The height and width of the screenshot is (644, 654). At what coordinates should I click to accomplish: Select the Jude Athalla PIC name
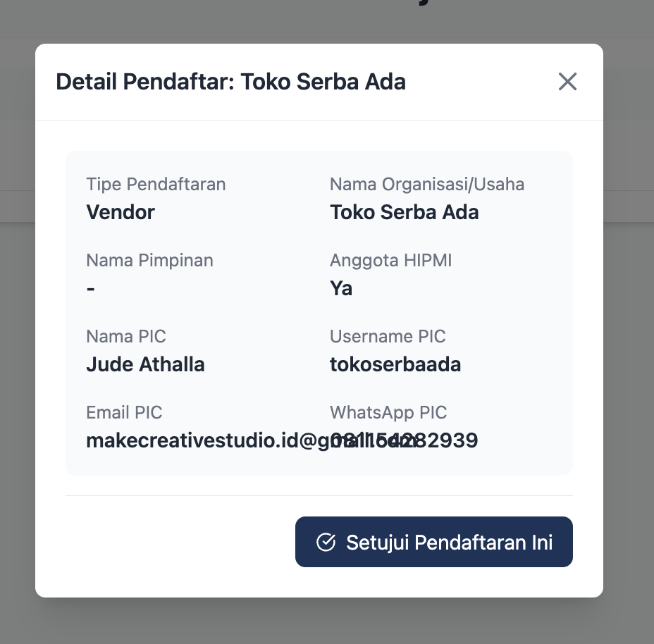tap(145, 364)
